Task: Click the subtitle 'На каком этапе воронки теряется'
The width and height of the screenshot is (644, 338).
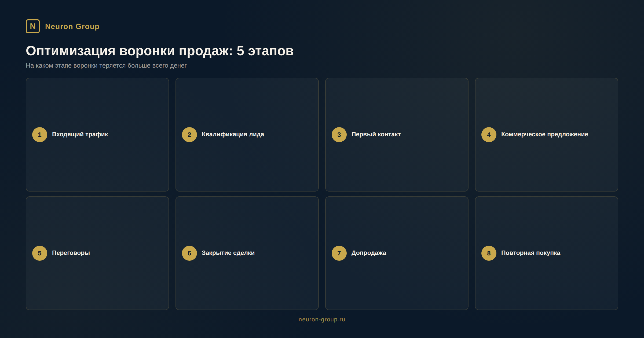Action: [76, 65]
